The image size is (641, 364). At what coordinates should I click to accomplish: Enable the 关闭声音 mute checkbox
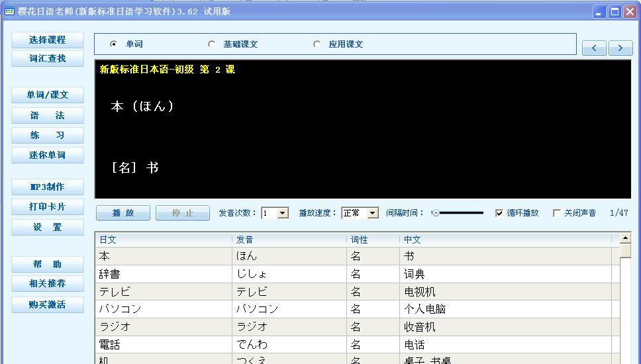point(557,213)
